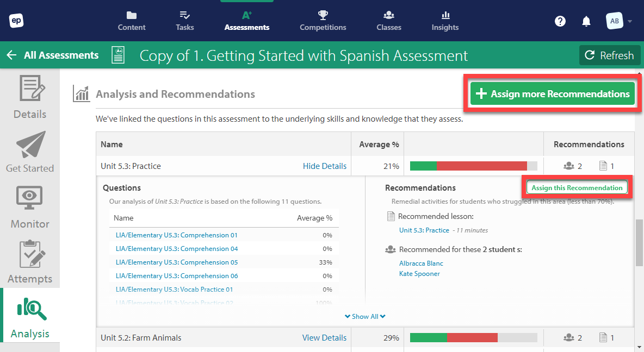Open Comprehension 05 question link
644x352 pixels.
tap(177, 262)
